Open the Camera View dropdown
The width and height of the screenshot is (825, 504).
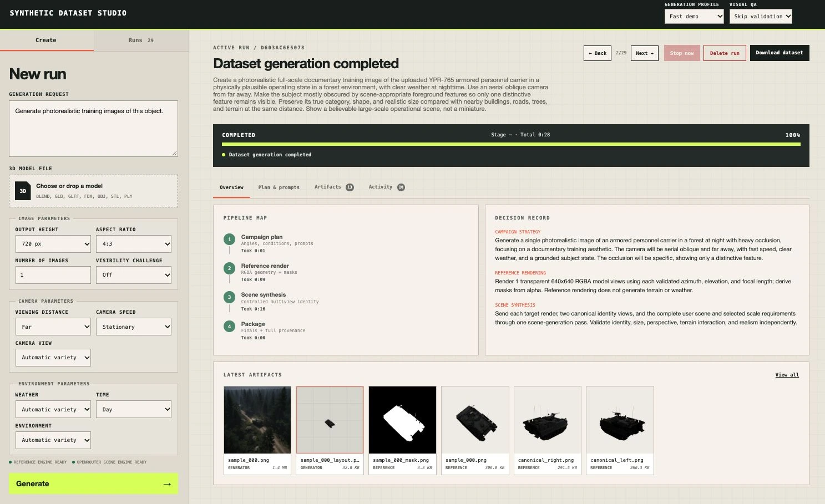pos(53,358)
